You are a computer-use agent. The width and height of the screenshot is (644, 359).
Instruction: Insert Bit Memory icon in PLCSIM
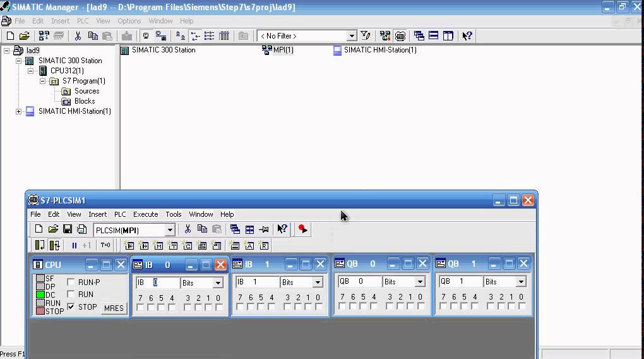pos(158,245)
